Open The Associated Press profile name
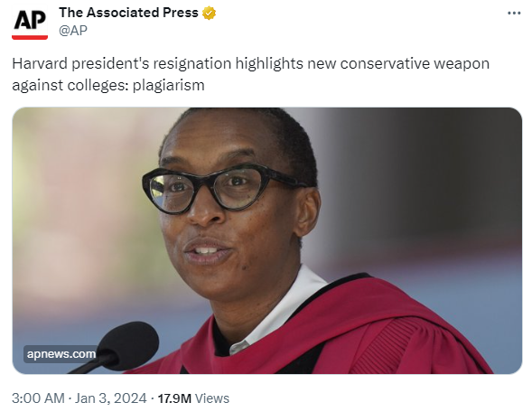 pos(128,13)
